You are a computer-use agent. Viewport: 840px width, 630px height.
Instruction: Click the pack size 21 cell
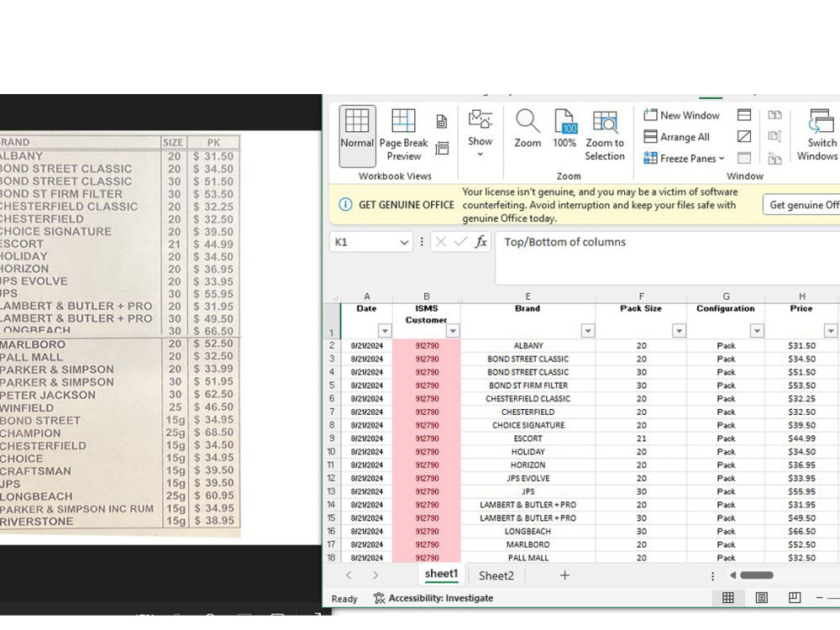click(x=641, y=438)
